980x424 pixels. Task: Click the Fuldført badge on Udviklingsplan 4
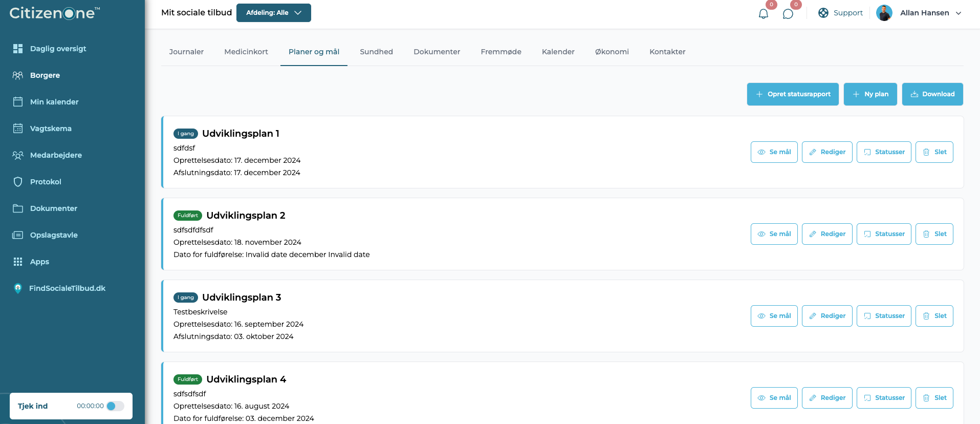(188, 379)
